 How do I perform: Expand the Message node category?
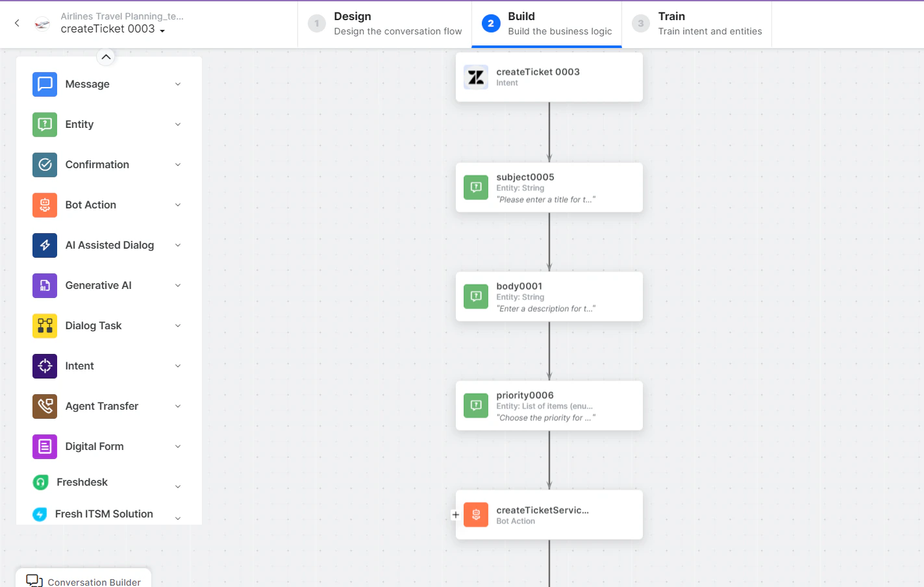click(177, 84)
